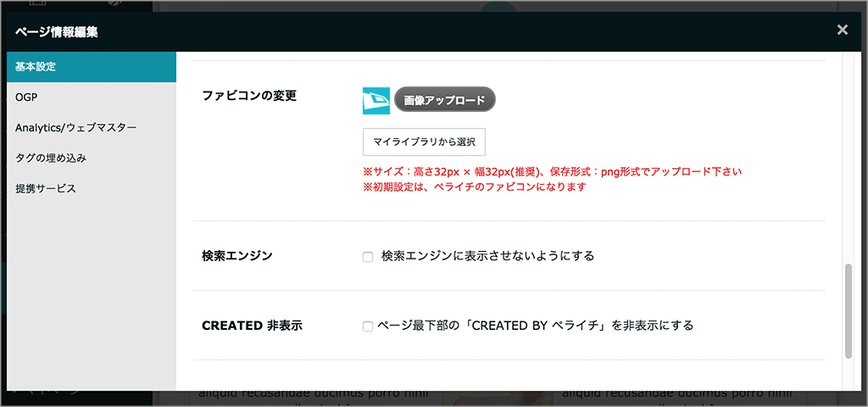The image size is (868, 407).
Task: Click the 初期設定は、ペライチのファビコン note
Action: (x=475, y=187)
